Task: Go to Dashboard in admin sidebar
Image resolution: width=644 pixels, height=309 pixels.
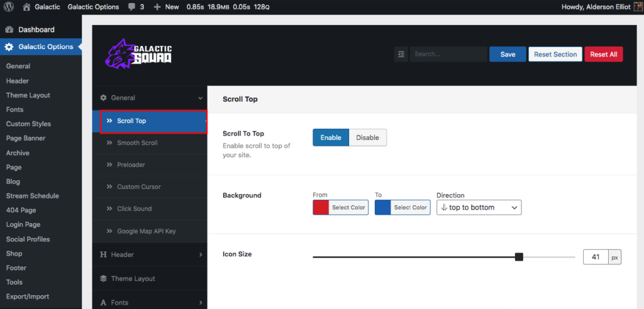Action: (41, 30)
